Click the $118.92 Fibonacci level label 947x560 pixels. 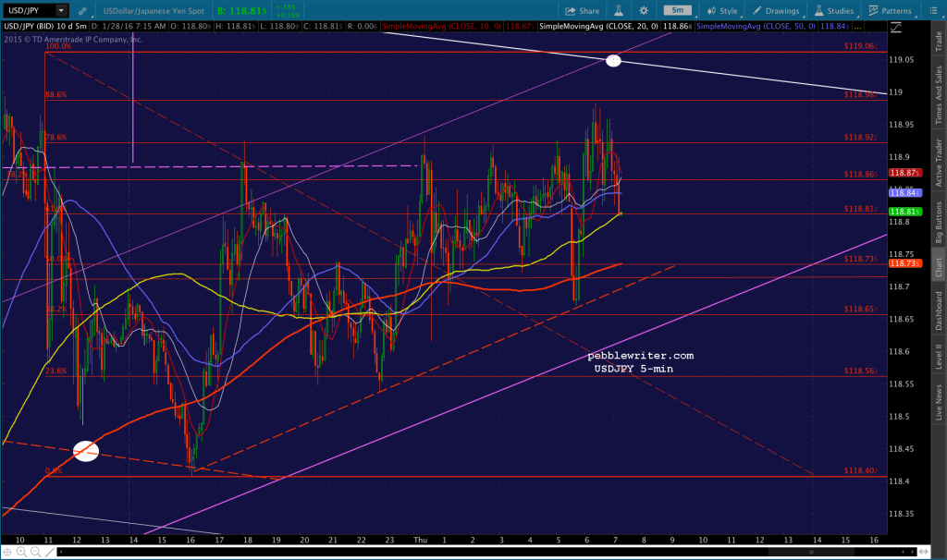pyautogui.click(x=861, y=137)
